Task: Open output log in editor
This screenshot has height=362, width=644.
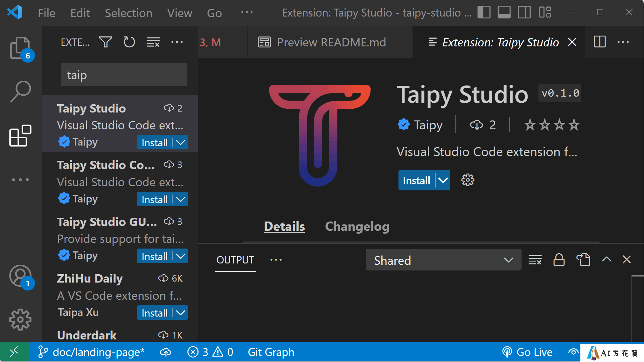Action: tap(583, 260)
